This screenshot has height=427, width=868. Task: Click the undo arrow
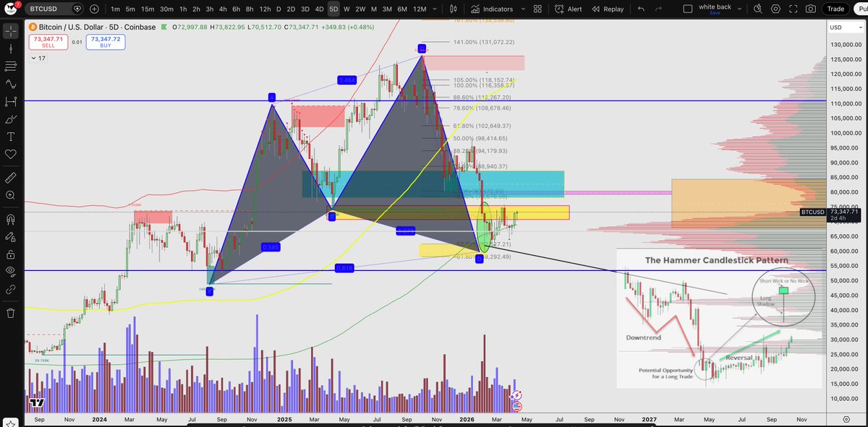tap(641, 9)
